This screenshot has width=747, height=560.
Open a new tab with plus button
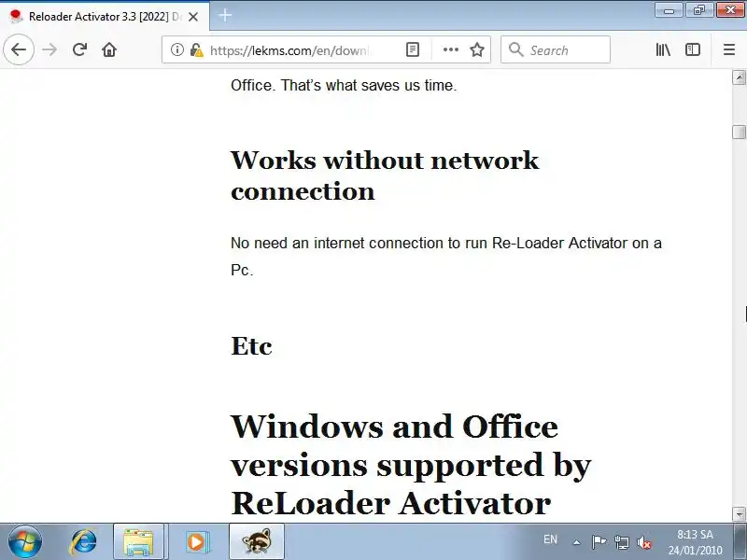pos(225,15)
